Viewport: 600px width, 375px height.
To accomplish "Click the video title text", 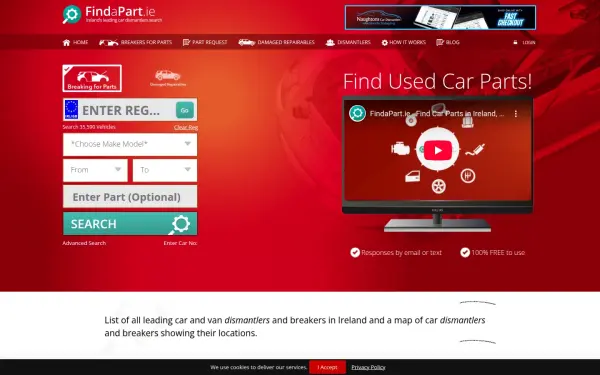I will (437, 114).
